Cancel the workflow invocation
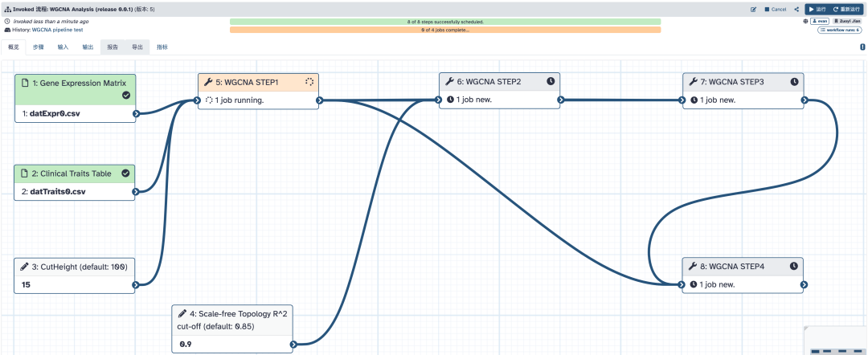The height and width of the screenshot is (355, 868). 776,10
